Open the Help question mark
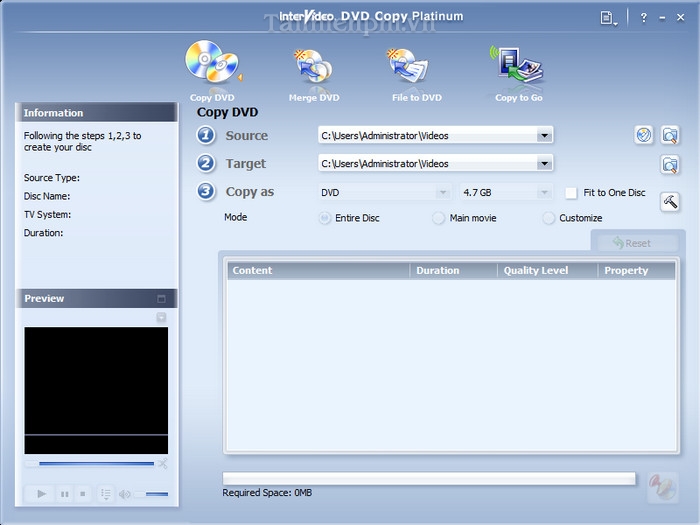Image resolution: width=700 pixels, height=525 pixels. coord(644,17)
